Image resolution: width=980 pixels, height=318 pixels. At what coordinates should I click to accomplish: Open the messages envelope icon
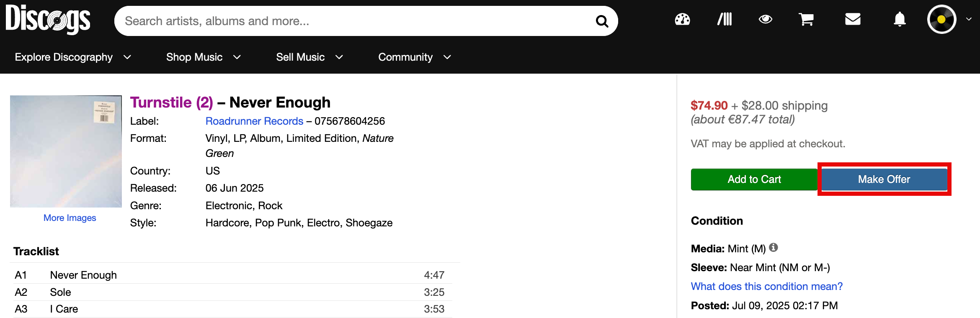tap(853, 19)
